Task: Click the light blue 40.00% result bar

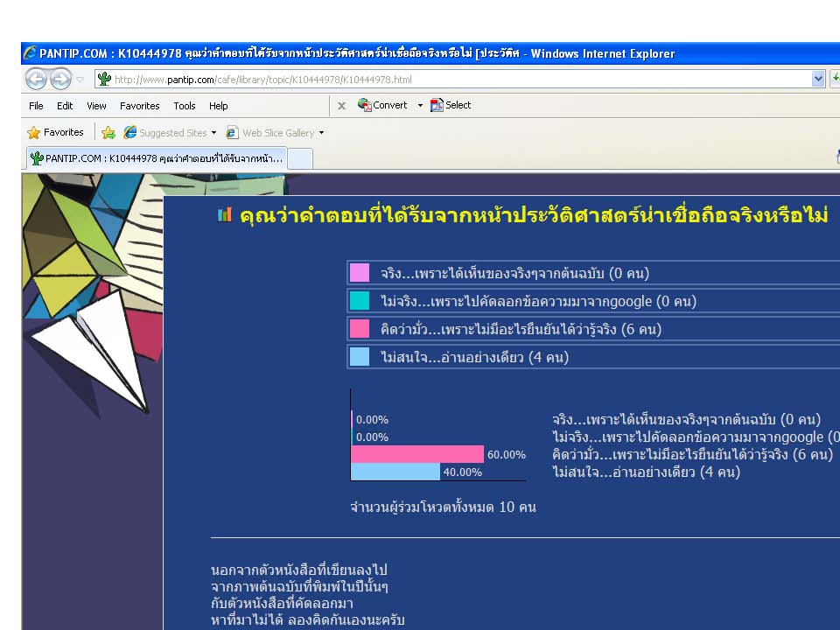Action: pyautogui.click(x=395, y=472)
